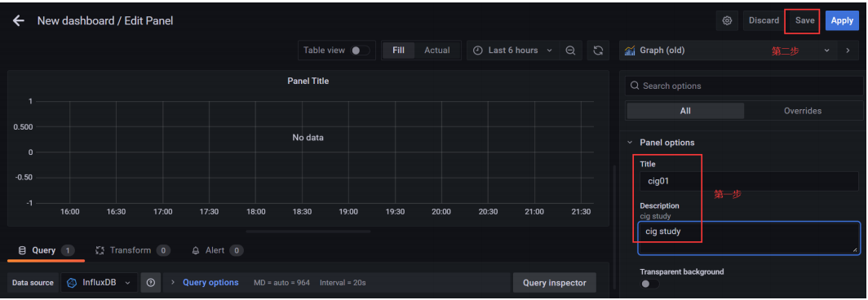Expand Query options section
Image resolution: width=868 pixels, height=300 pixels.
204,282
